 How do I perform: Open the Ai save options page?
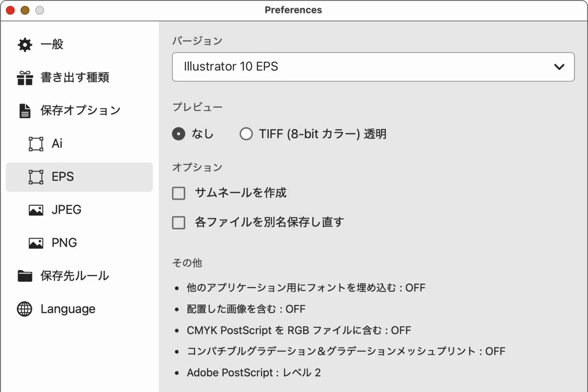(x=79, y=144)
